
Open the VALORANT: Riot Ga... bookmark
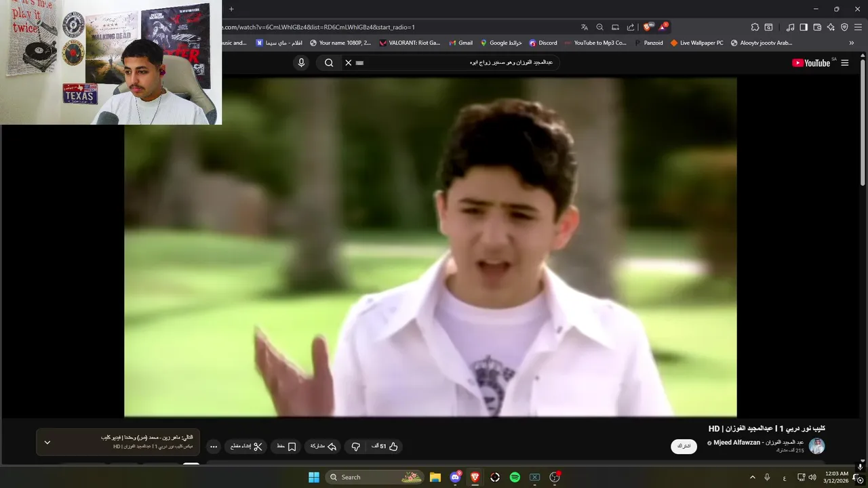[x=410, y=43]
